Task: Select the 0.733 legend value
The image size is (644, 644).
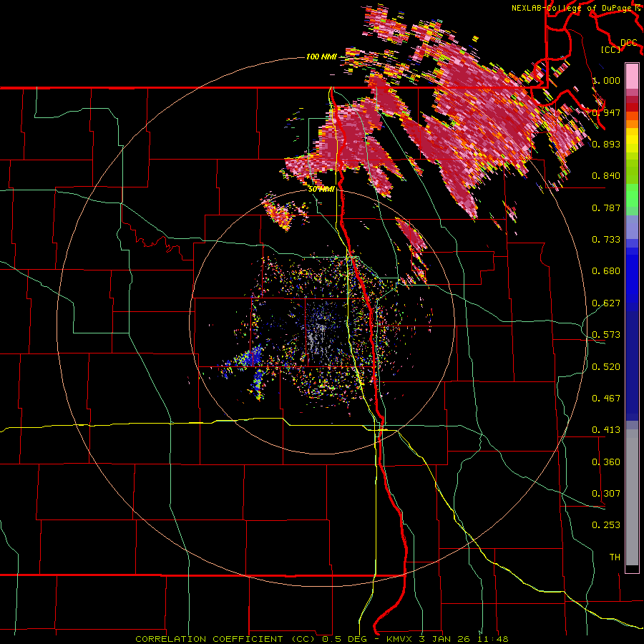Action: (x=606, y=240)
